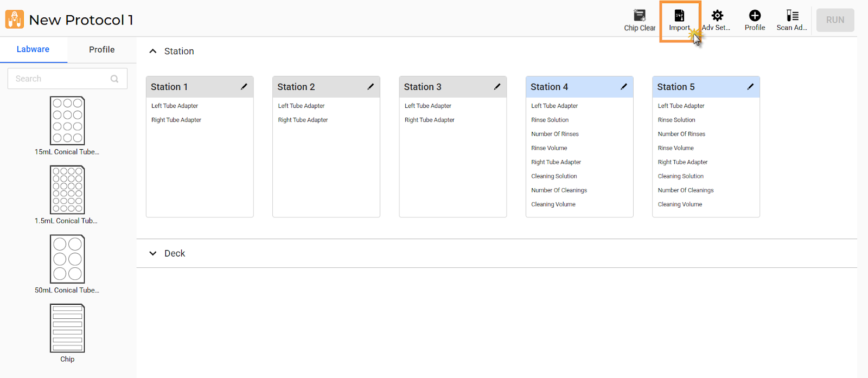Click the Chip Clear toolbar icon
This screenshot has width=868, height=378.
tap(640, 16)
